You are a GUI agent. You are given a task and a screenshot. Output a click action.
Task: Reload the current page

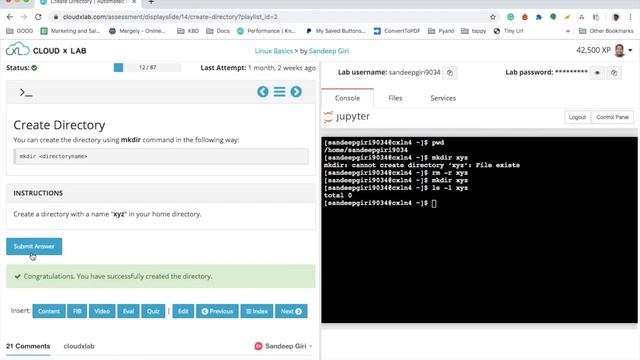pyautogui.click(x=38, y=17)
